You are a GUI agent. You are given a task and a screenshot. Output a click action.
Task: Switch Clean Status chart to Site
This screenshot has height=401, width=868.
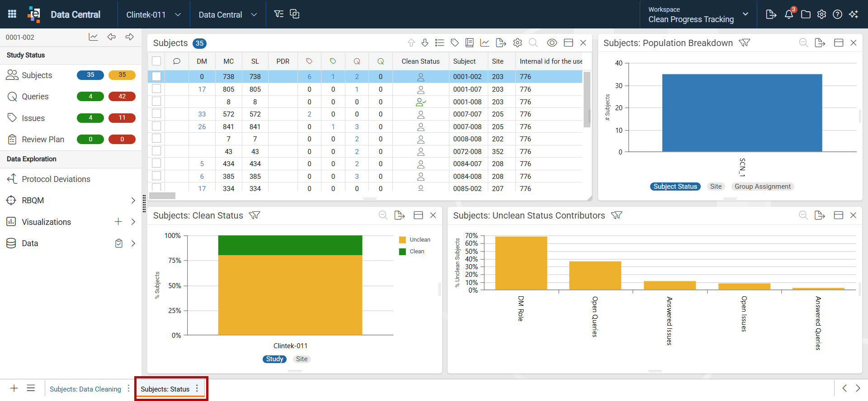click(x=302, y=359)
